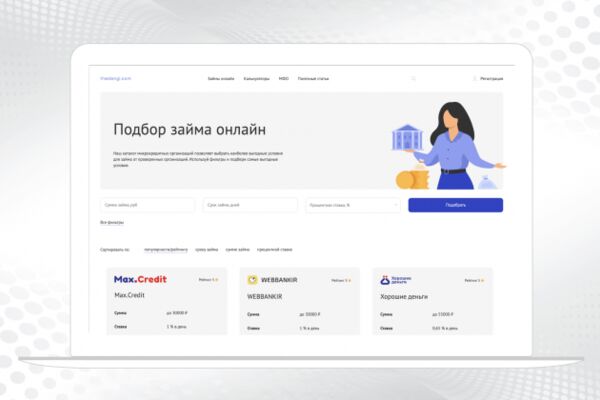This screenshot has height=400, width=600.
Task: Click the Max.Credit logo
Action: tap(140, 279)
